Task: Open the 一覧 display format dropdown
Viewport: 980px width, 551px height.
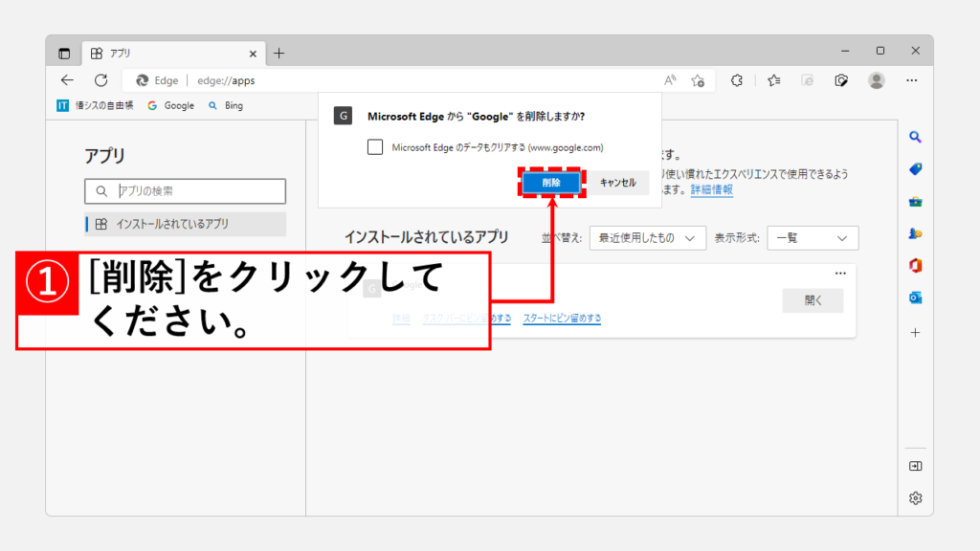Action: [812, 238]
